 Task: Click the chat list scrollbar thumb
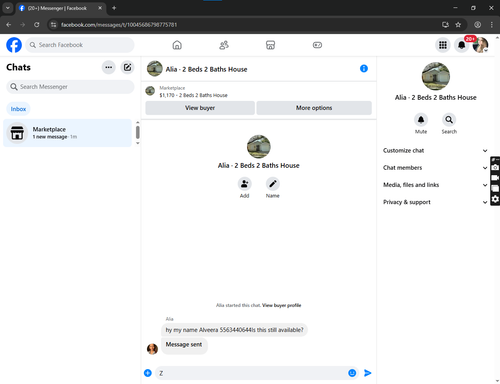tap(138, 132)
